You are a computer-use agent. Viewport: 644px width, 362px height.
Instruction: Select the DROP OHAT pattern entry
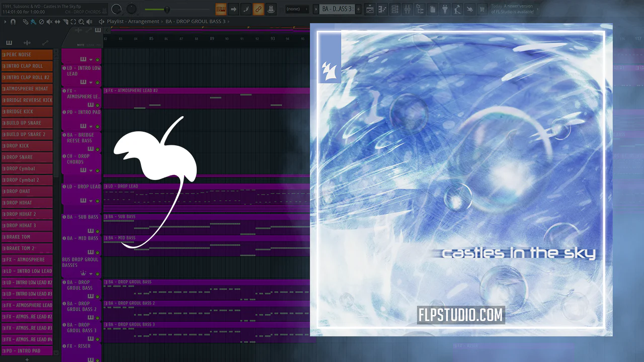(27, 191)
